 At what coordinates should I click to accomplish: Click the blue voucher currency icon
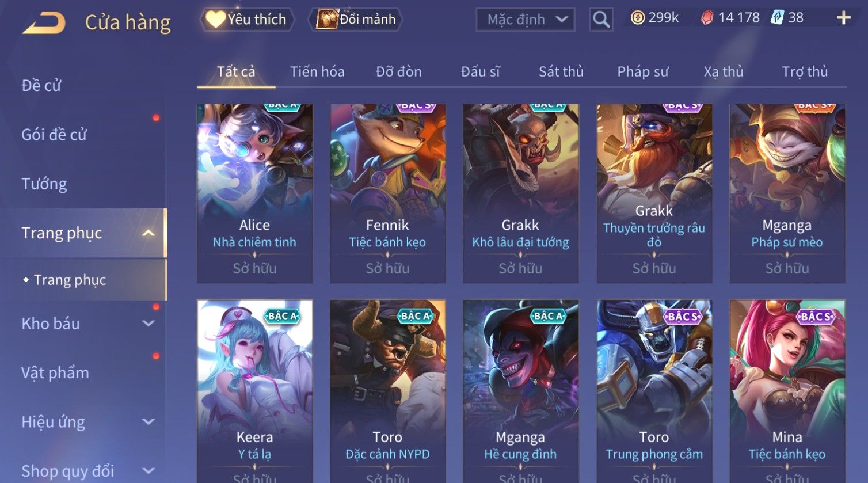point(778,18)
